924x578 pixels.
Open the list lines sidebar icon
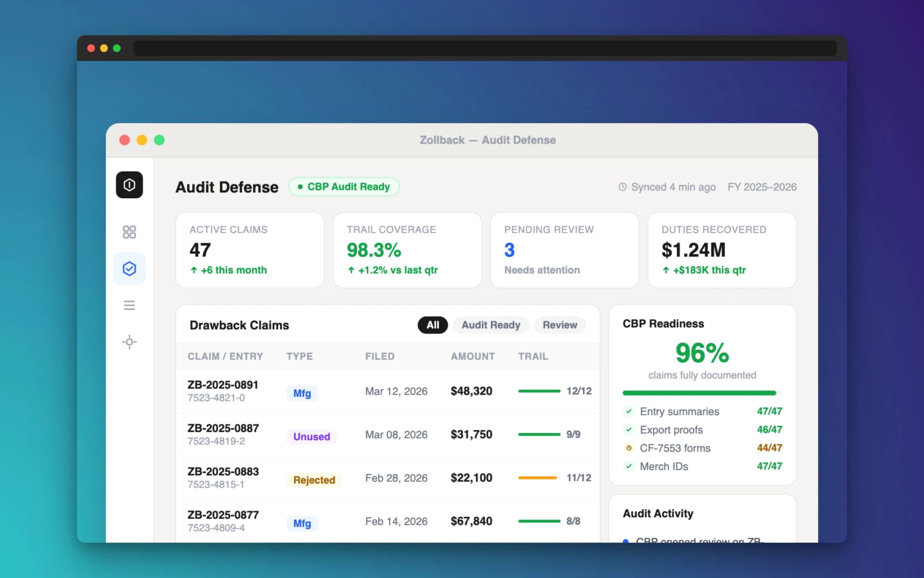coord(129,305)
